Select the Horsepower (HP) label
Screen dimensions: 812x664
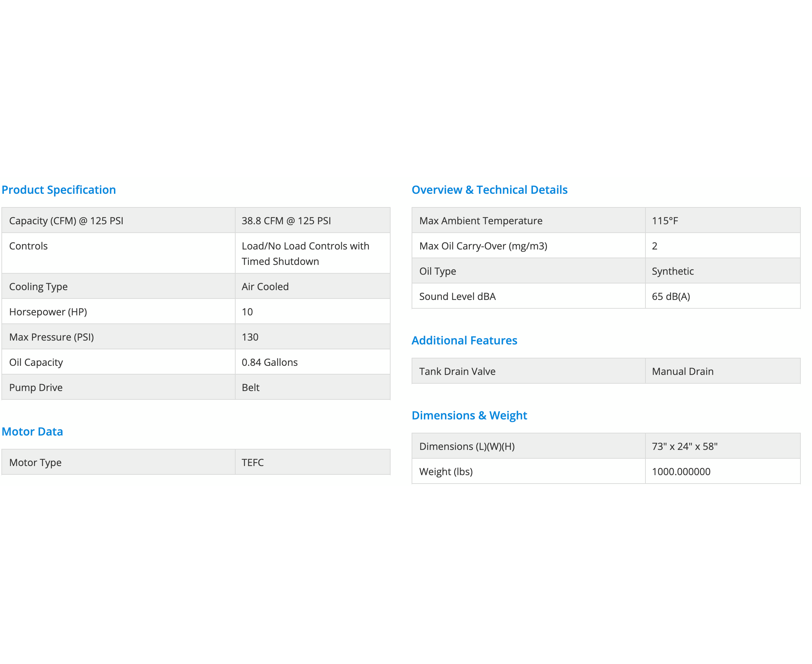click(x=48, y=312)
